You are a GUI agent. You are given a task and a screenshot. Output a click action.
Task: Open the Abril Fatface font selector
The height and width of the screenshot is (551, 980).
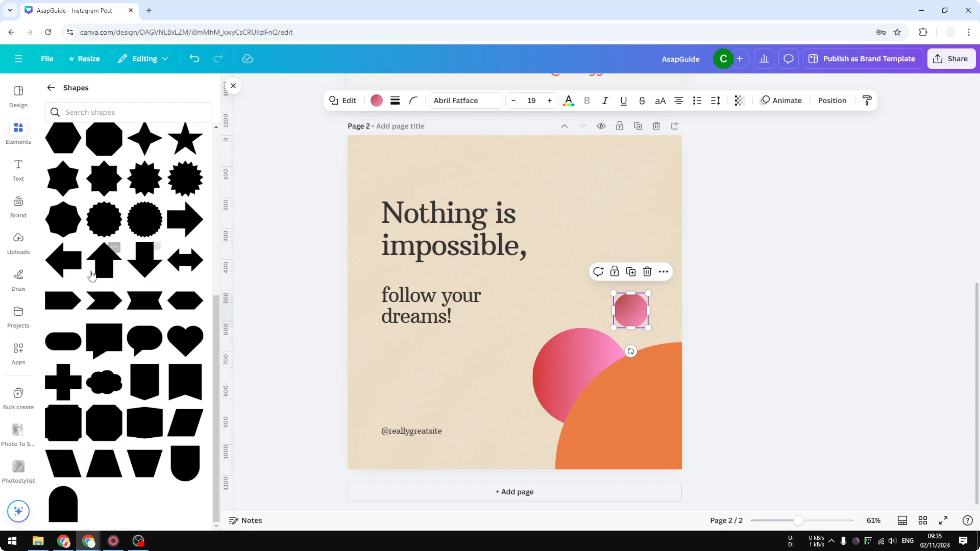466,100
